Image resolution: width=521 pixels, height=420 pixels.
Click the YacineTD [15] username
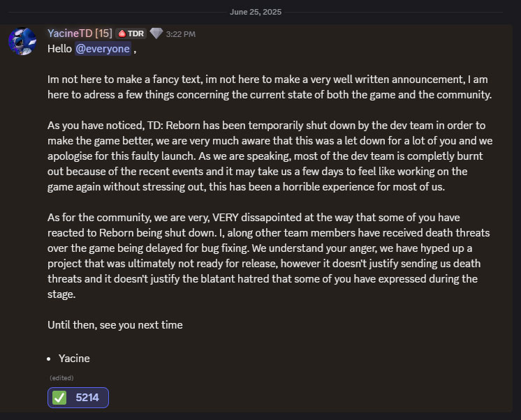click(x=78, y=33)
